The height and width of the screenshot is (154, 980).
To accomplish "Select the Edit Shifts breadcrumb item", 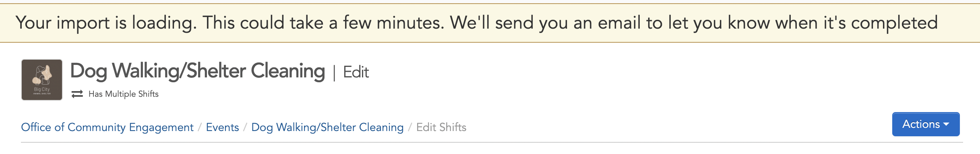I will (x=441, y=127).
